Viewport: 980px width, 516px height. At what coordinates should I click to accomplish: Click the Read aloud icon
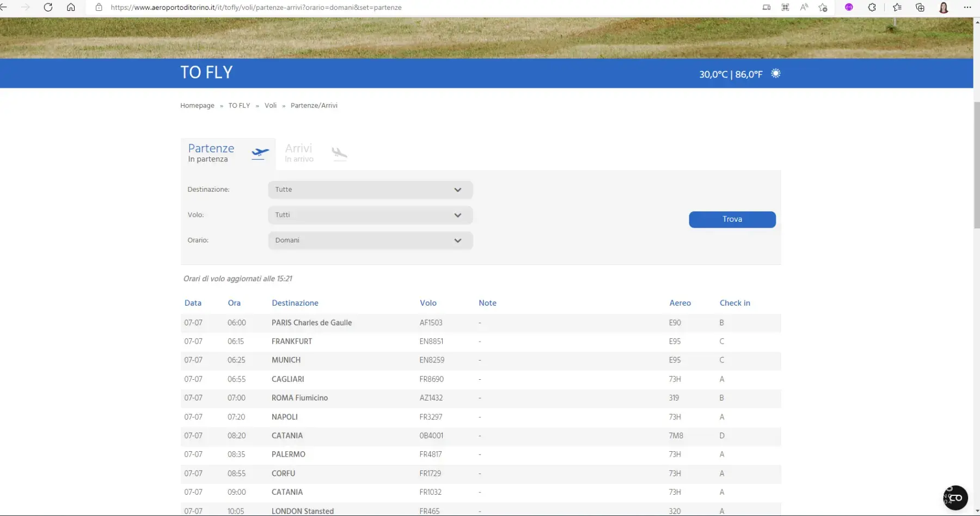click(804, 7)
